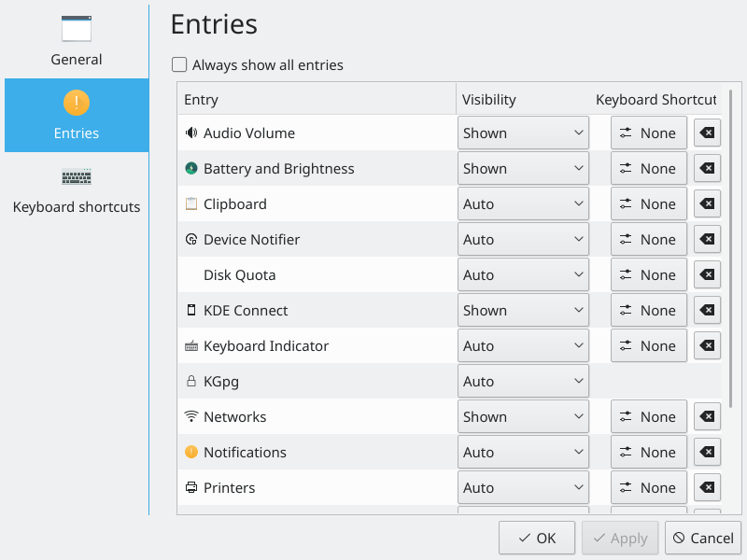Open Audio Volume visibility dropdown
The height and width of the screenshot is (560, 747).
point(523,133)
